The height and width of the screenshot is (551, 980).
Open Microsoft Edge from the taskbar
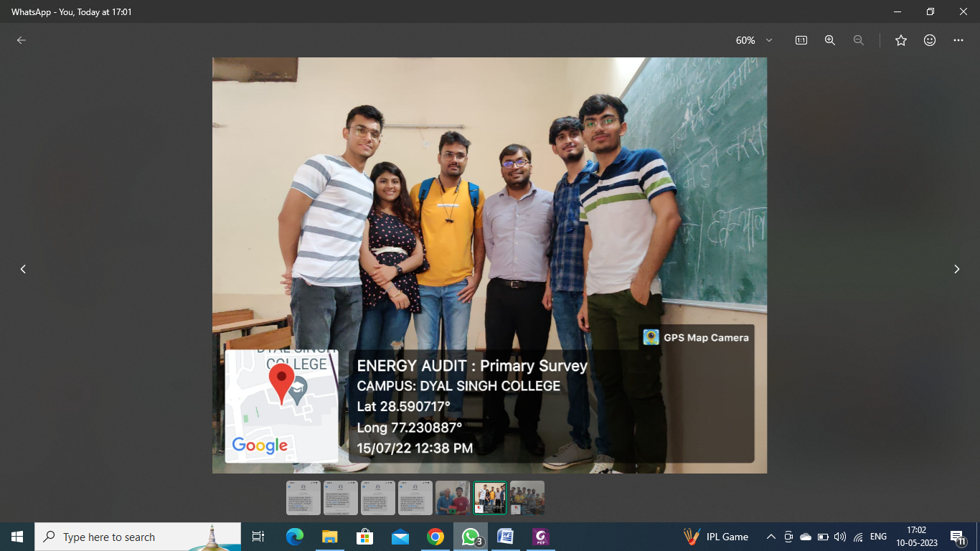tap(295, 537)
